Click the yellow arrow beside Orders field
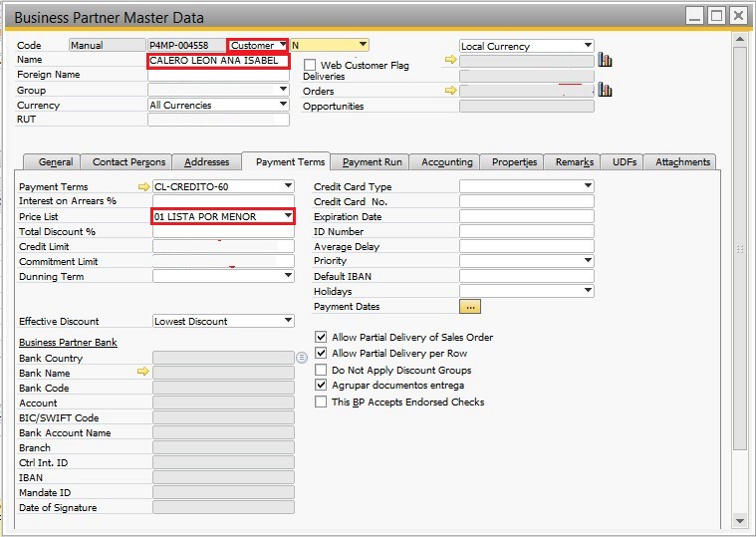756x537 pixels. [450, 91]
